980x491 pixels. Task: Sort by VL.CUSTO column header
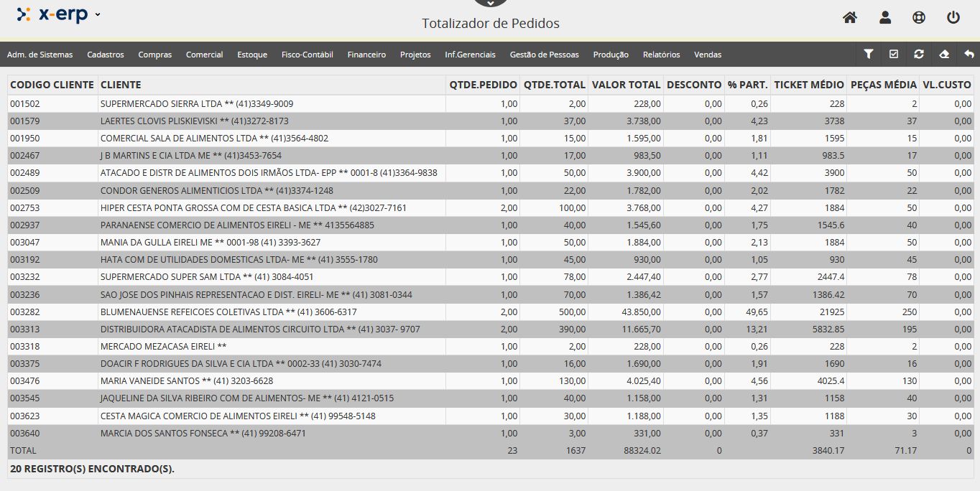point(947,85)
